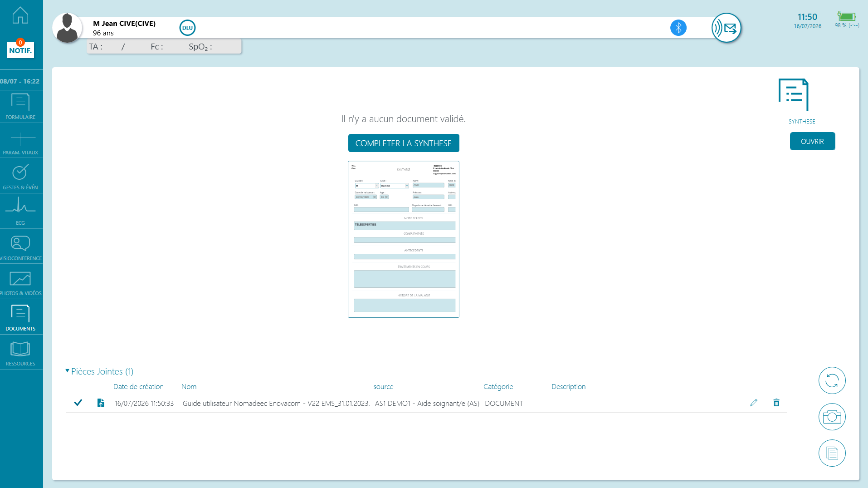Open the synthesis document preview thumbnail
Viewport: 868px width, 488px height.
403,239
